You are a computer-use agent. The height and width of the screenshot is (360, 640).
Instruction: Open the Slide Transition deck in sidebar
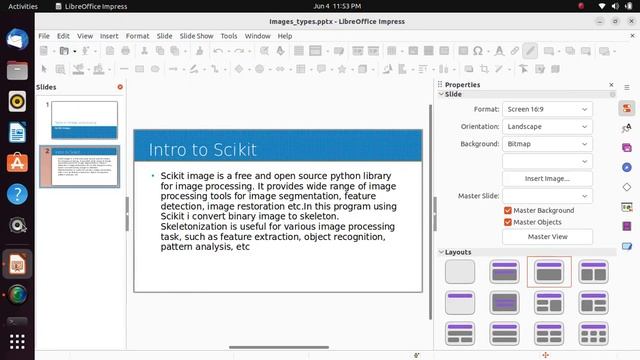tap(627, 207)
